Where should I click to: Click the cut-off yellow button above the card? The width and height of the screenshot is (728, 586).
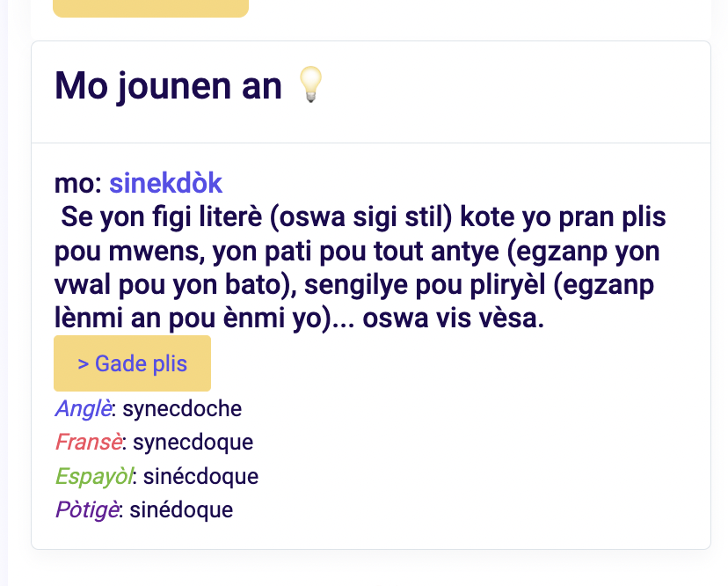[151, 9]
